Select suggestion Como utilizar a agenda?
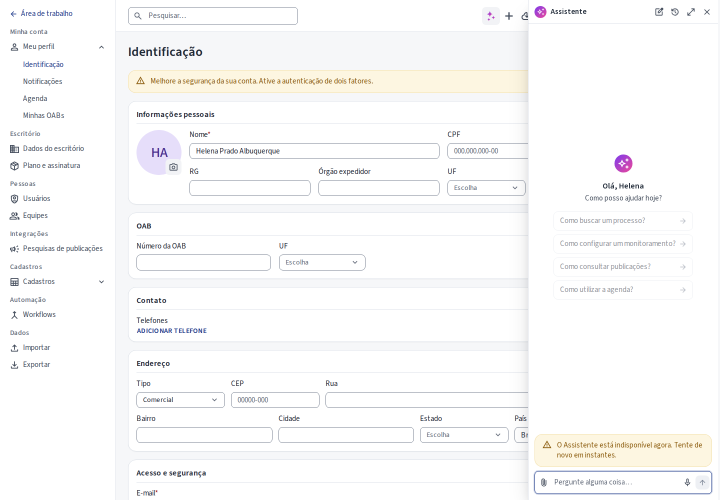 (x=623, y=290)
